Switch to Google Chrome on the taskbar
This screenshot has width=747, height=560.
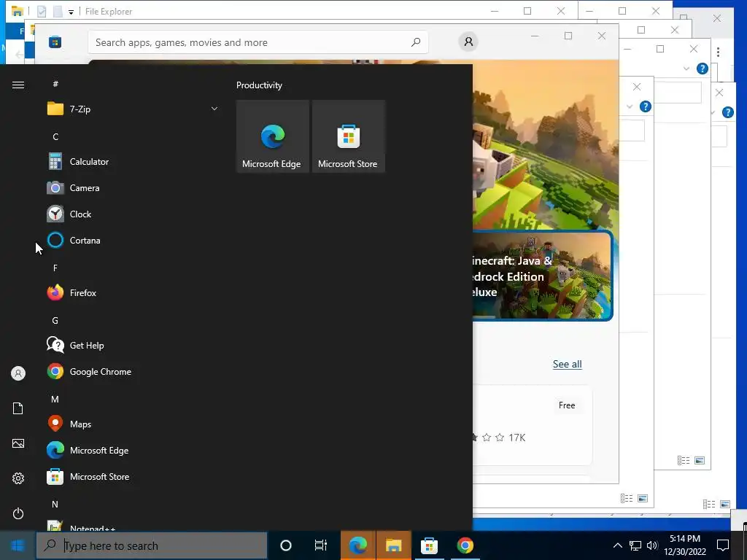[465, 545]
